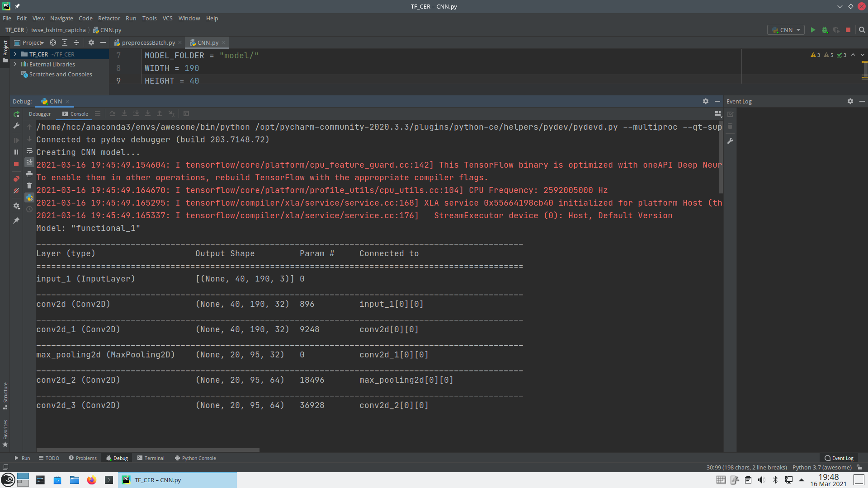Launch Firefox from the taskbar
Image resolution: width=868 pixels, height=488 pixels.
92,480
